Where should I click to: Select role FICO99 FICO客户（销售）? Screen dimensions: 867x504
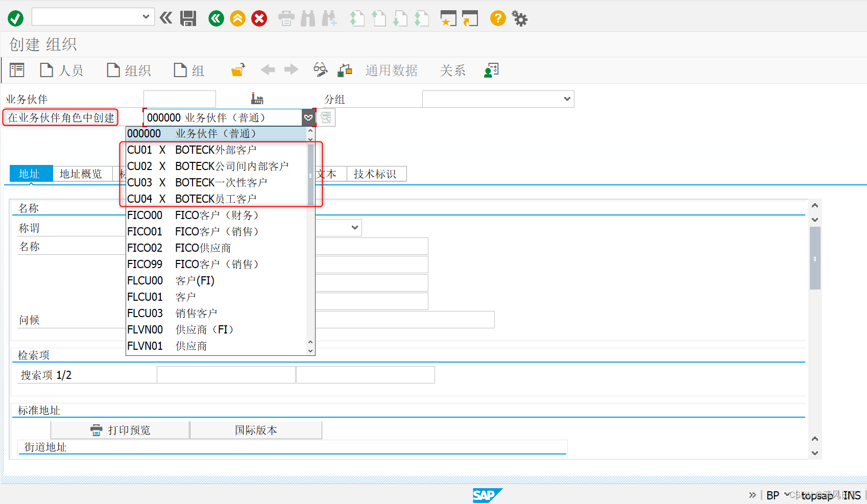tap(216, 265)
